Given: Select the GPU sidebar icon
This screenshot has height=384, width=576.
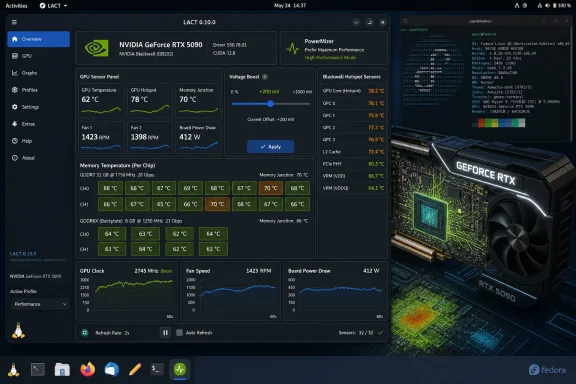Looking at the screenshot, I should coord(15,56).
